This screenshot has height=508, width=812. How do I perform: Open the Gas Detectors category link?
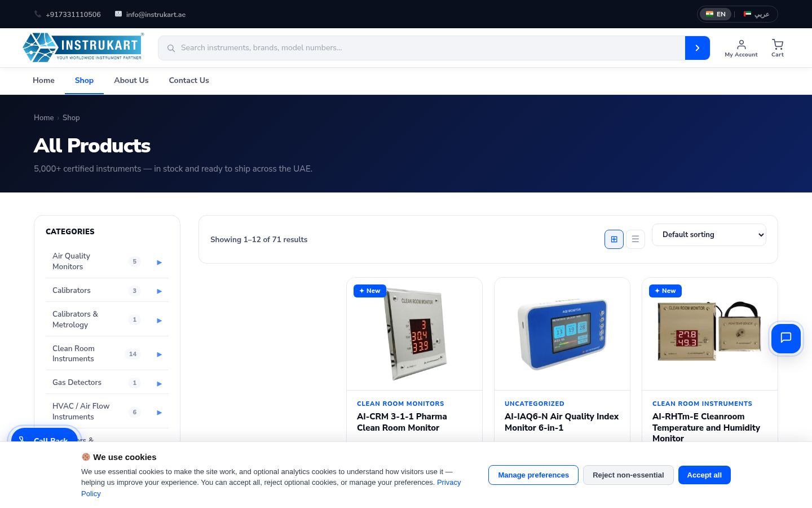pyautogui.click(x=77, y=383)
